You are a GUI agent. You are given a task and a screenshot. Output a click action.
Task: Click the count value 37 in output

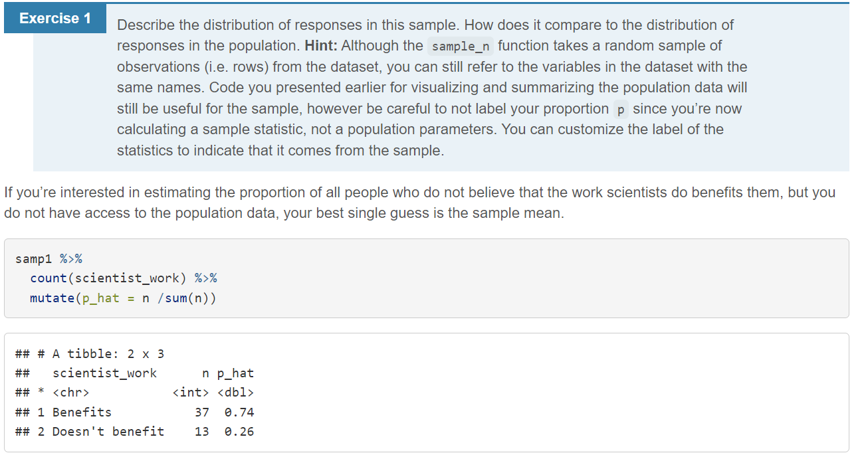tap(202, 412)
